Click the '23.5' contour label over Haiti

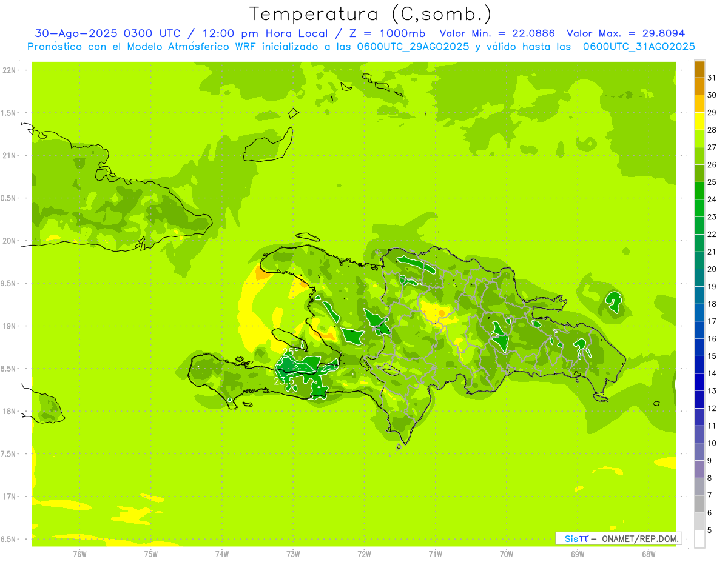284,381
